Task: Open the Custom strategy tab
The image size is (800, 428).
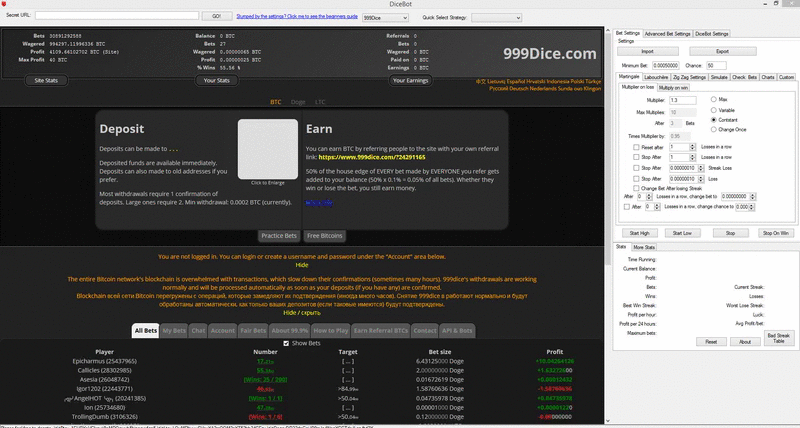Action: point(786,77)
